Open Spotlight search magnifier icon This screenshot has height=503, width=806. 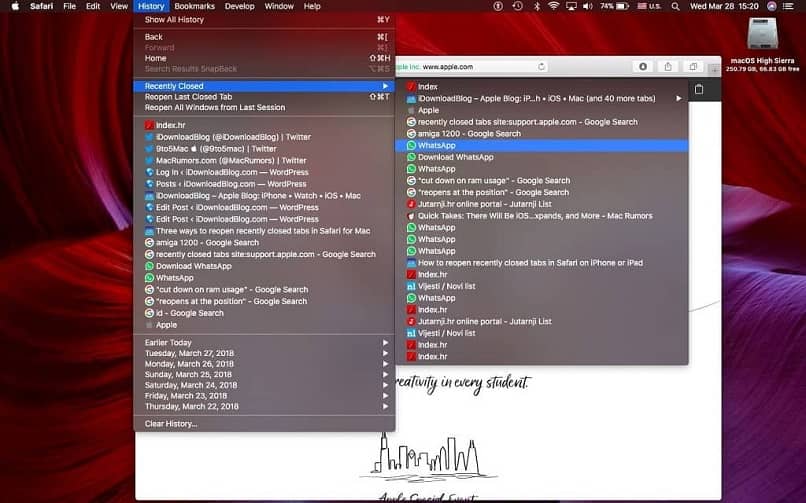point(675,6)
